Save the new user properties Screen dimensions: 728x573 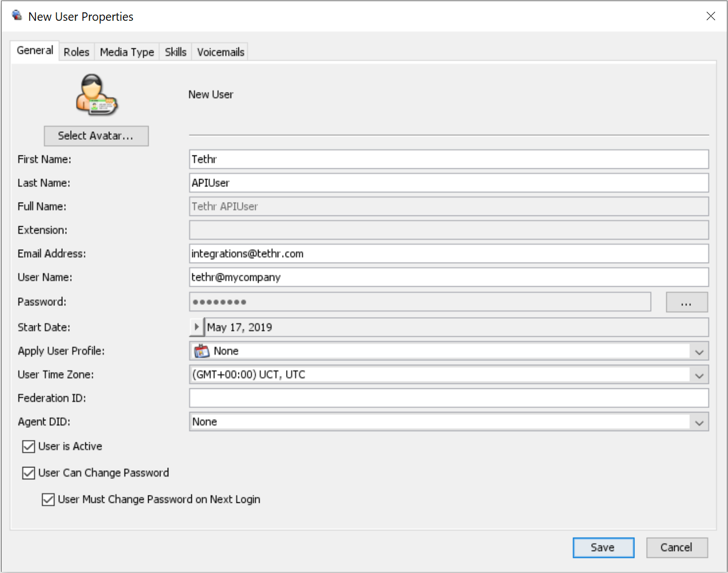coord(603,548)
